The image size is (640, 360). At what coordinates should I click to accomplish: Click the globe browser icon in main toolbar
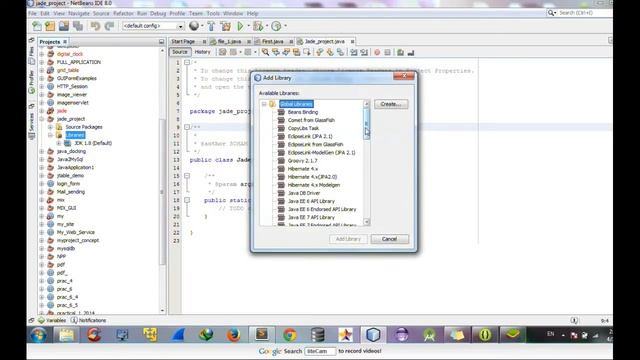pos(194,26)
